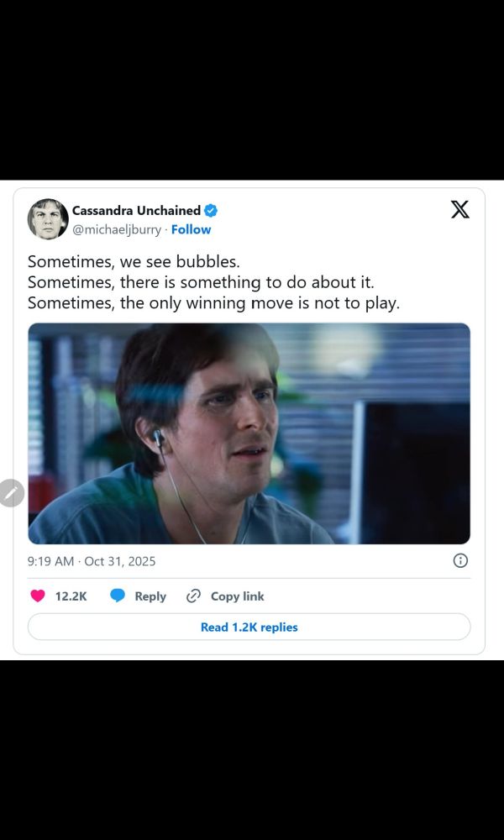Click the blue verified badge

[212, 211]
